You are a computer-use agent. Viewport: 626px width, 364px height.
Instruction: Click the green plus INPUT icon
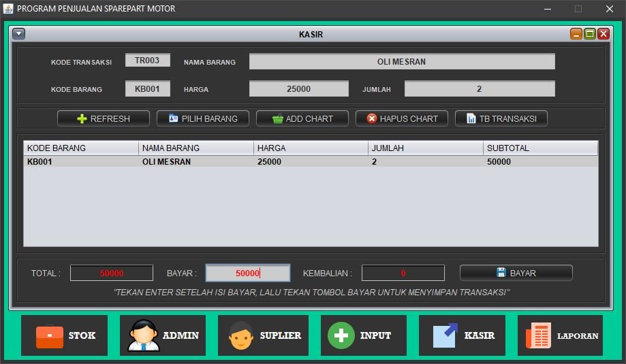pyautogui.click(x=341, y=335)
